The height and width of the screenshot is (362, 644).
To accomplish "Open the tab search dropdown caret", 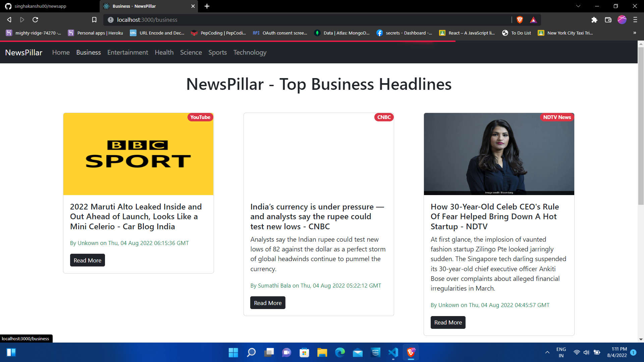I will 578,6.
